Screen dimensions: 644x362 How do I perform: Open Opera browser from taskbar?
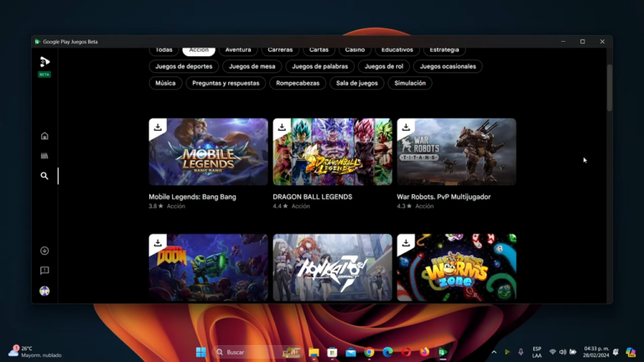click(406, 352)
